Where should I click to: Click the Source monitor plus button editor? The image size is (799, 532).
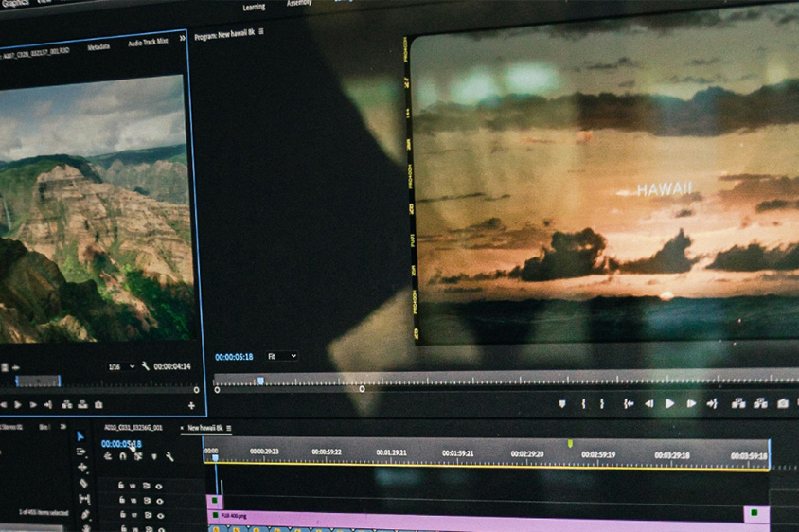click(191, 405)
